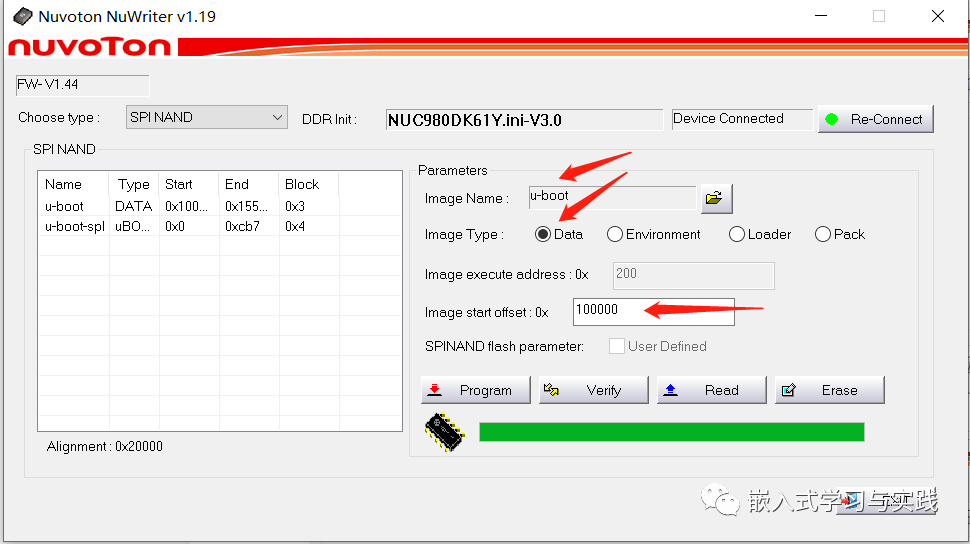Click the Image execute address field
Image resolution: width=970 pixels, height=544 pixels.
tap(693, 275)
